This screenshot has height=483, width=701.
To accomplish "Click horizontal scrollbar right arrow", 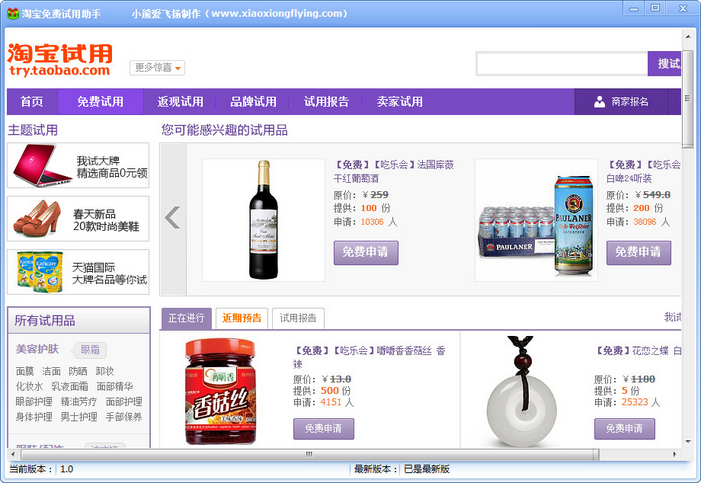I will click(675, 454).
